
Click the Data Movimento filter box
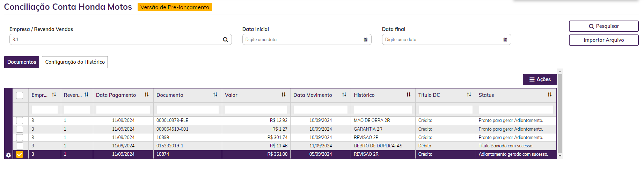[x=321, y=109]
